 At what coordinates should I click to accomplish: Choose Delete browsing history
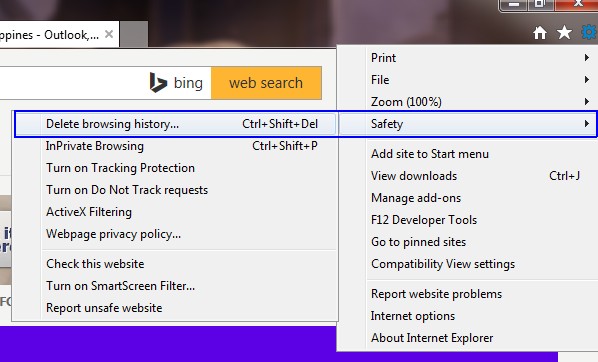pos(175,124)
